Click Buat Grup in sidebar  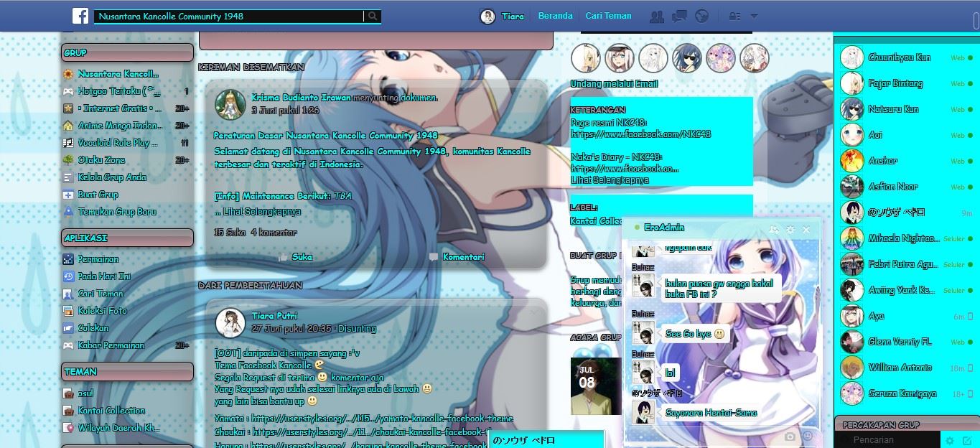[x=98, y=195]
